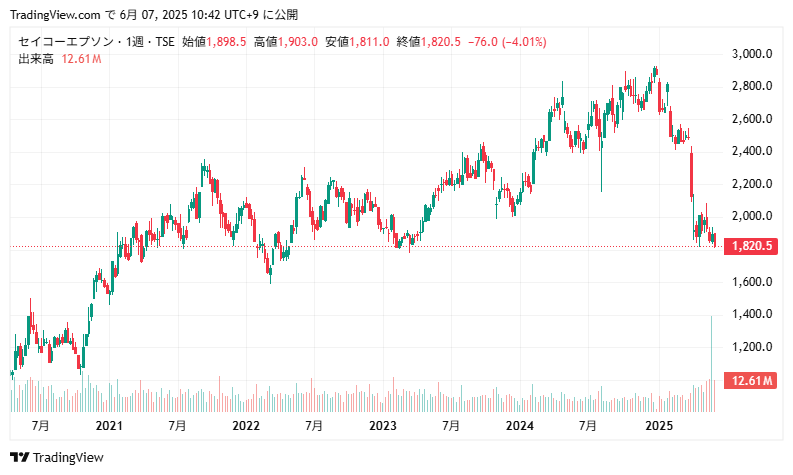Viewport: 793px width, 475px height.
Task: Click the 2021 time axis label
Action: (x=109, y=426)
